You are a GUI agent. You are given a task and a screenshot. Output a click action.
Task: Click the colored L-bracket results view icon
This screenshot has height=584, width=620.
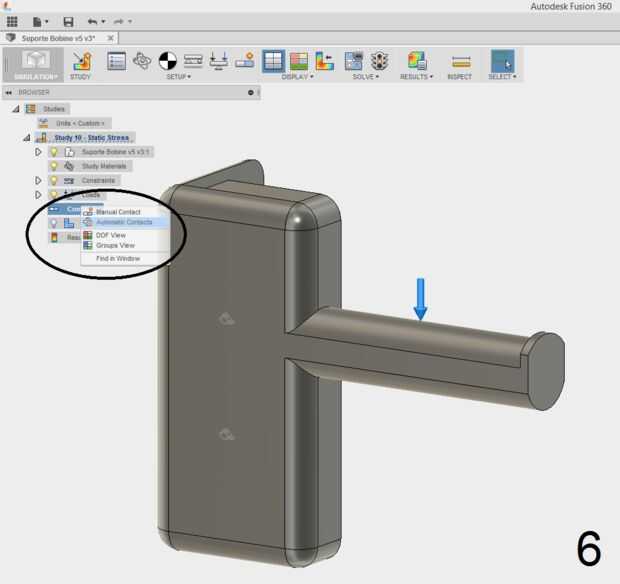point(325,61)
